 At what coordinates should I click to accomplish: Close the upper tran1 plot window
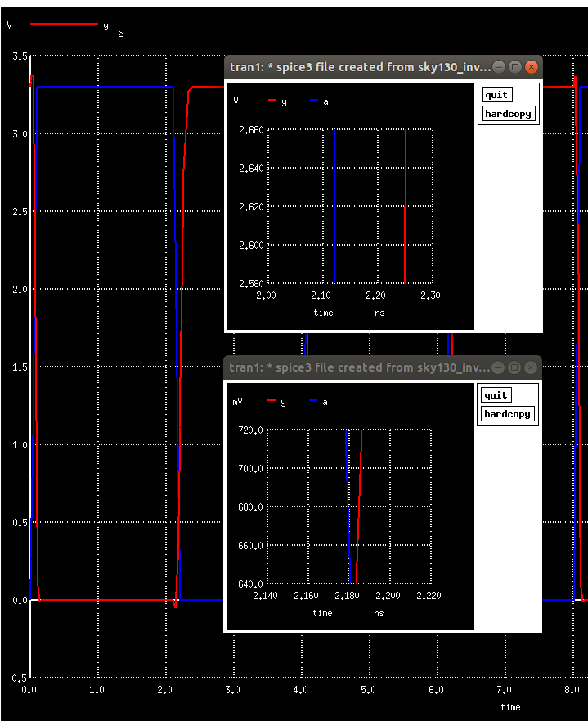[531, 67]
